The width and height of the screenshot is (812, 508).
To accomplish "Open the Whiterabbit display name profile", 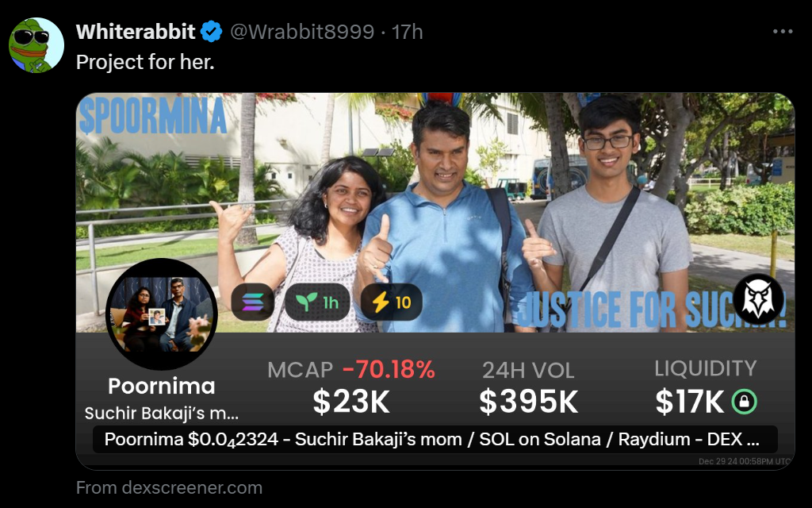I will point(136,32).
